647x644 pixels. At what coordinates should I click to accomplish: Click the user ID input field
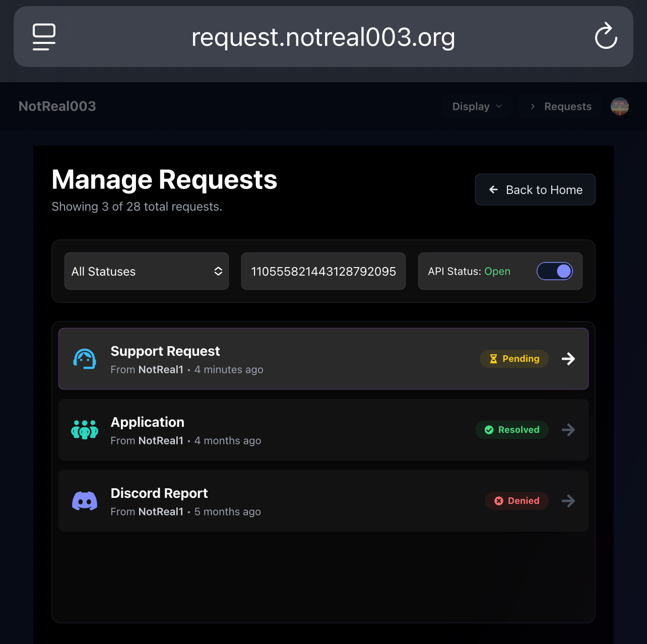[x=323, y=271]
